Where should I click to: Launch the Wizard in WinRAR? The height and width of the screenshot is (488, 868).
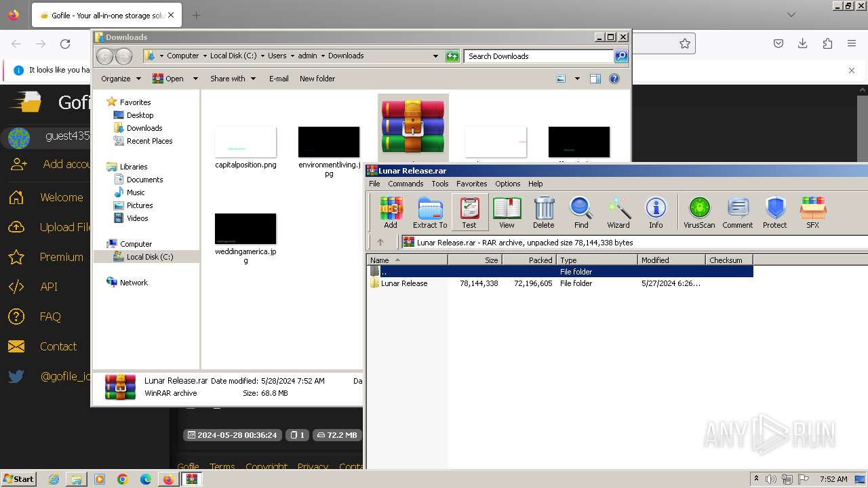coord(618,212)
